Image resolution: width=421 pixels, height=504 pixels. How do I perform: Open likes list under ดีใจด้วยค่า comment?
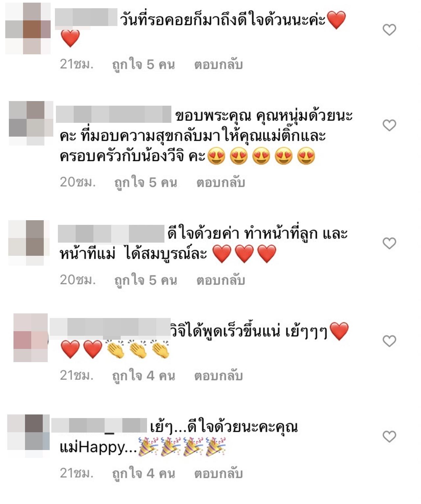(x=146, y=280)
